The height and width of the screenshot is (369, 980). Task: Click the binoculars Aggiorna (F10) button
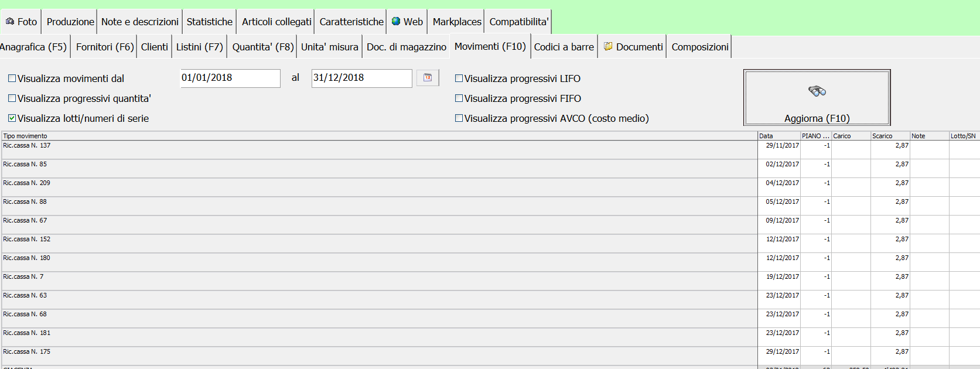817,98
